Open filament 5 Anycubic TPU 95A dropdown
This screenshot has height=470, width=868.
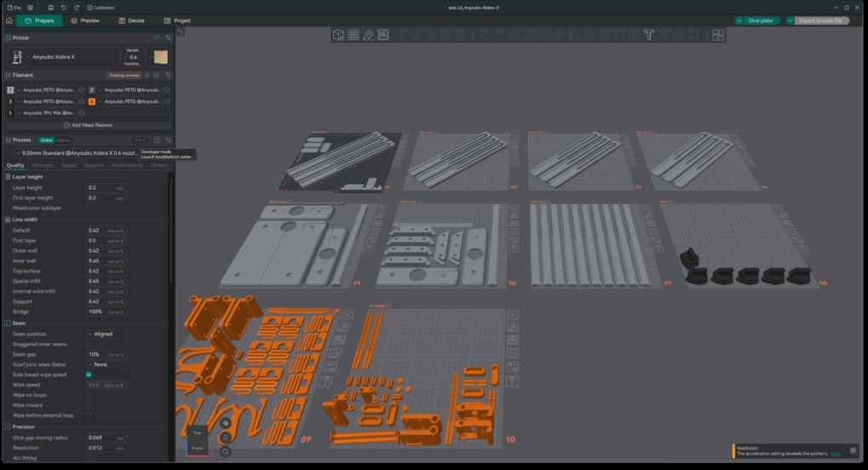(x=47, y=113)
